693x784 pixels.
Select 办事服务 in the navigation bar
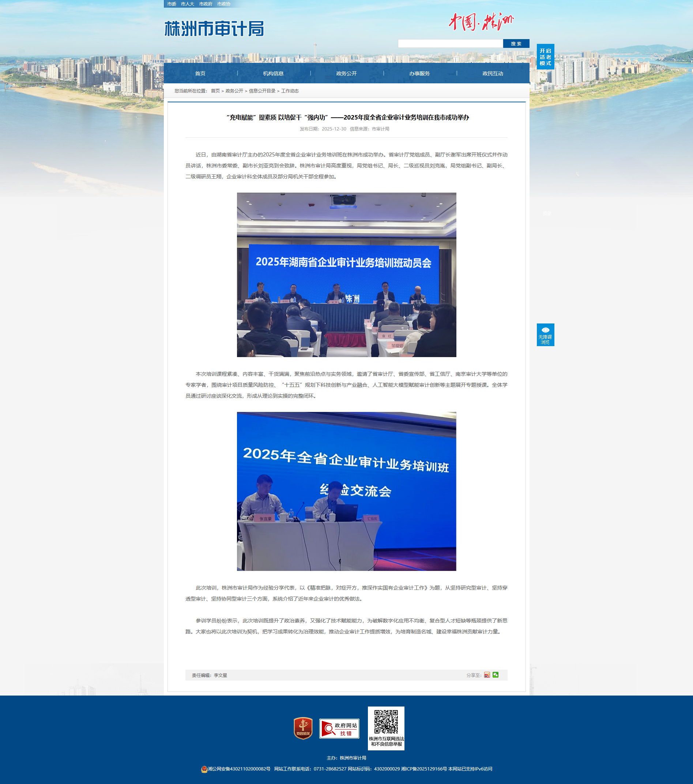click(x=419, y=73)
